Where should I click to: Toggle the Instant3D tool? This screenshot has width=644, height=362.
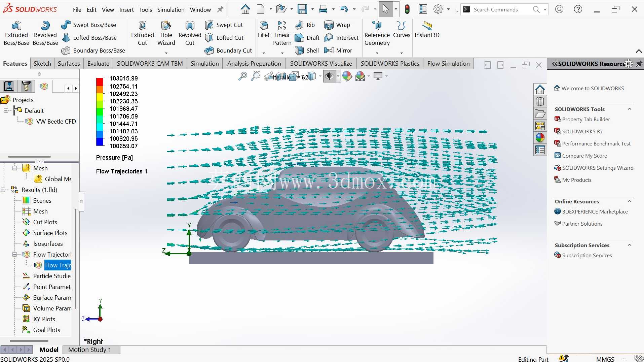[x=427, y=30]
